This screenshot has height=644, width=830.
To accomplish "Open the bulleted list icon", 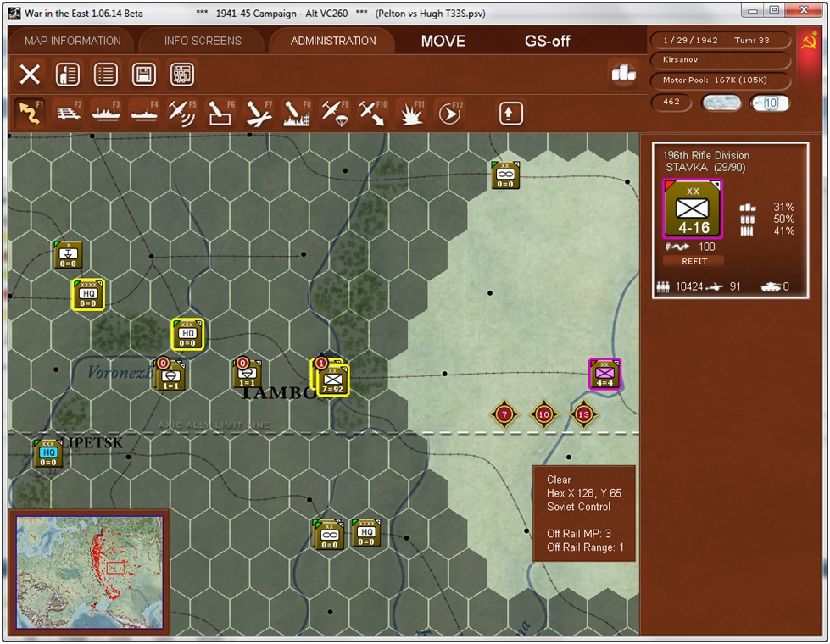I will (106, 74).
